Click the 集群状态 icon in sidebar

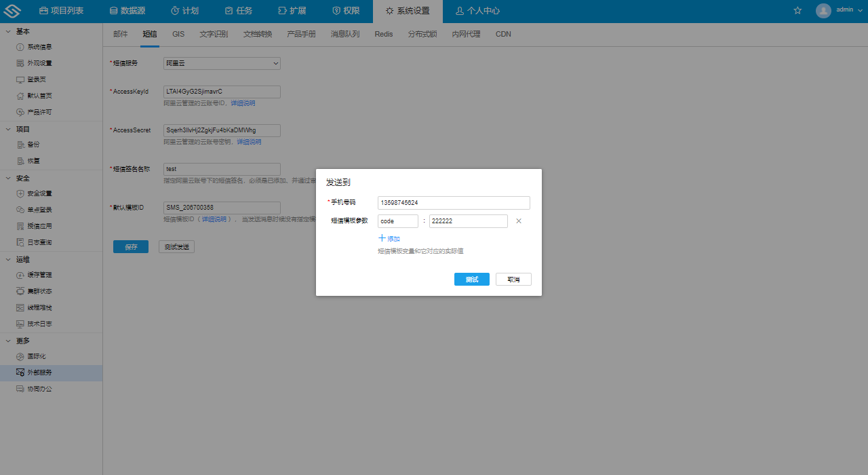pyautogui.click(x=20, y=292)
